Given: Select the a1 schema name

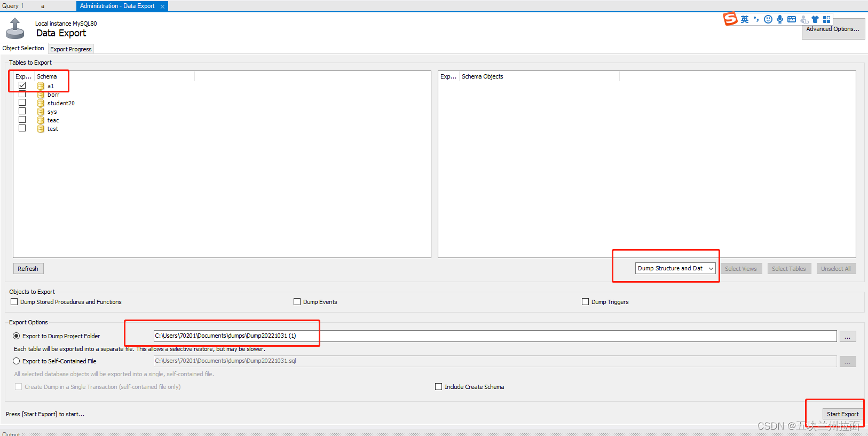Looking at the screenshot, I should 51,86.
